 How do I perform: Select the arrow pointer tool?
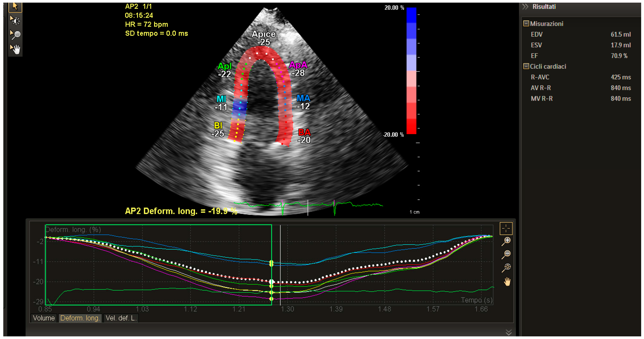tap(15, 7)
